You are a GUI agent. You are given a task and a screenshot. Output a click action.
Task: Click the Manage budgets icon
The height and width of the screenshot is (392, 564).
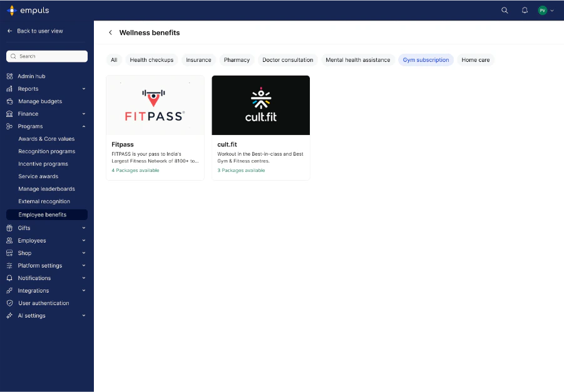(10, 101)
